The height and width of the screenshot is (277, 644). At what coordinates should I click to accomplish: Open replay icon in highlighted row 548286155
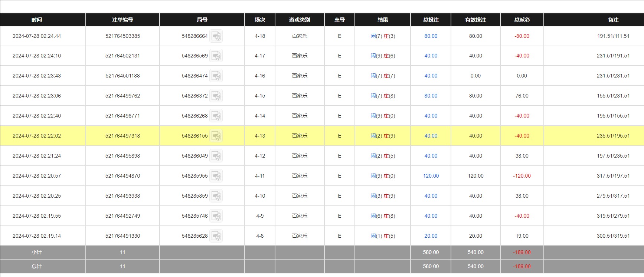point(216,136)
